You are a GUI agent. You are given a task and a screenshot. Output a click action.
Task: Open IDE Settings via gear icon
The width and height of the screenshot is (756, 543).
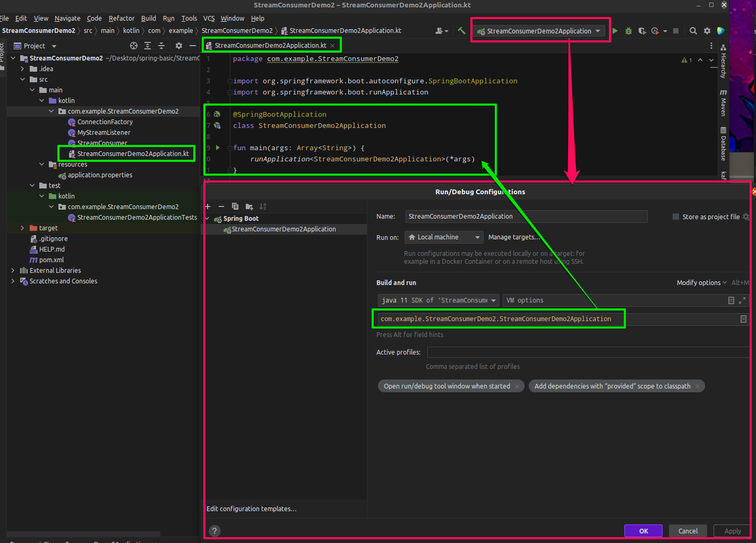pos(707,31)
